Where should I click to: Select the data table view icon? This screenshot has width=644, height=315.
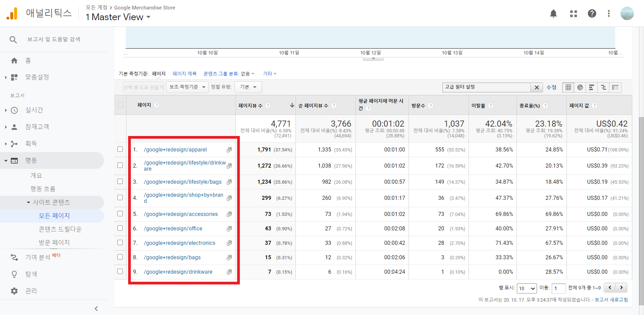pos(568,87)
